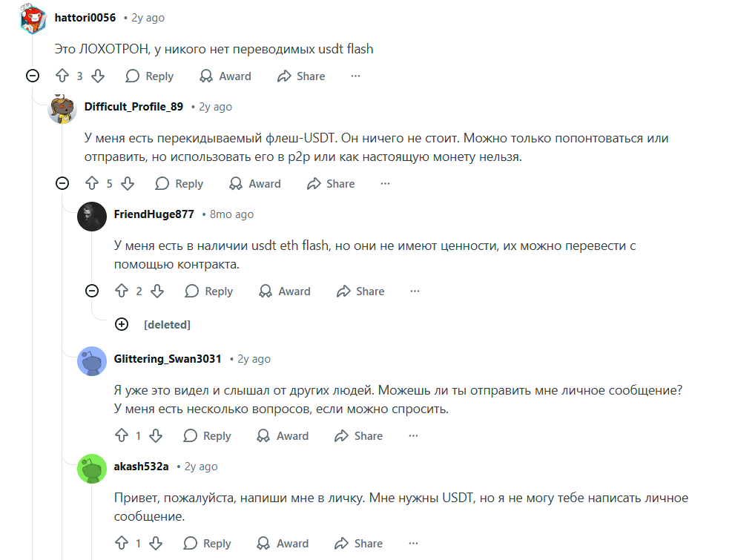Image resolution: width=735 pixels, height=560 pixels.
Task: Downvote FriendHuge877's comment
Action: click(x=156, y=291)
